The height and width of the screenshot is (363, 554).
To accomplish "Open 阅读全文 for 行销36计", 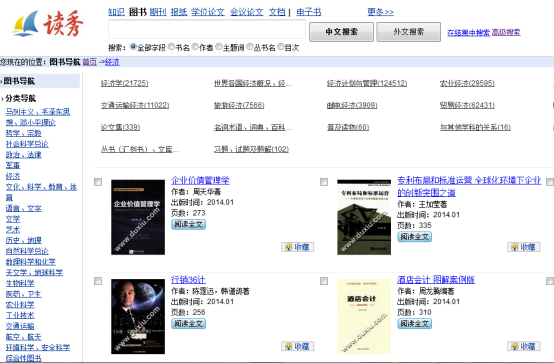I will tap(188, 324).
